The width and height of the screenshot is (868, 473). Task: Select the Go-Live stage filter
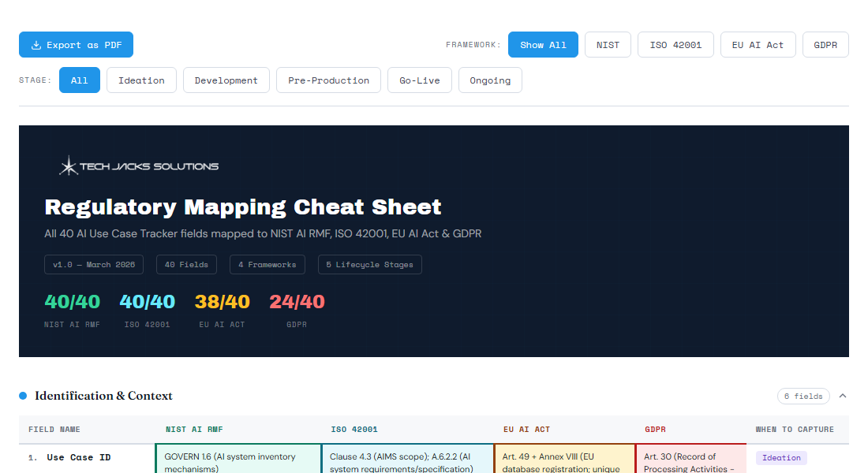[x=419, y=80]
